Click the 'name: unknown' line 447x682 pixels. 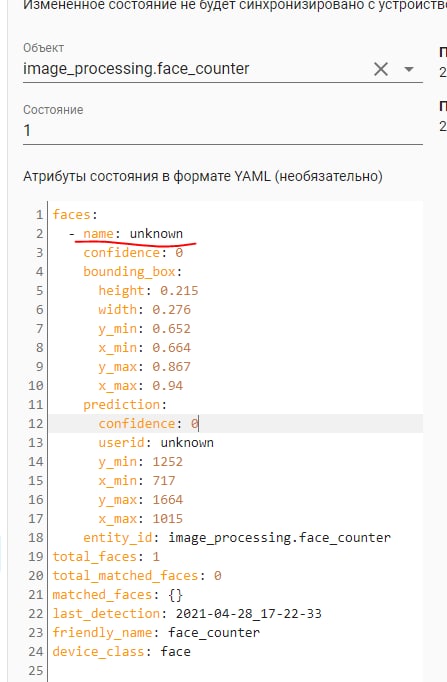[x=133, y=234]
